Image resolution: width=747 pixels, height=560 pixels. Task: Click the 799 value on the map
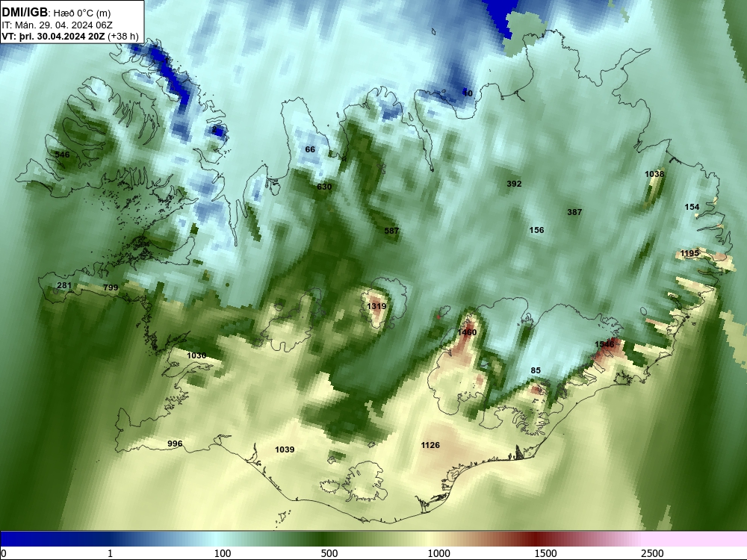[x=111, y=287]
